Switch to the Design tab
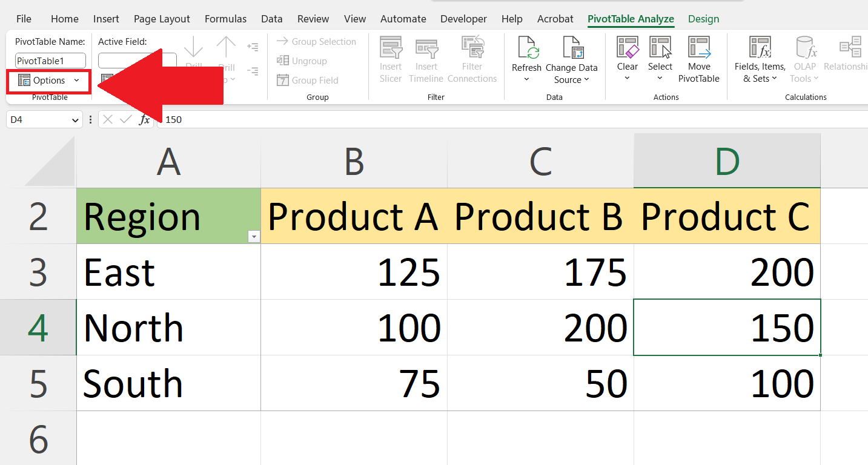Image resolution: width=868 pixels, height=465 pixels. [x=703, y=19]
